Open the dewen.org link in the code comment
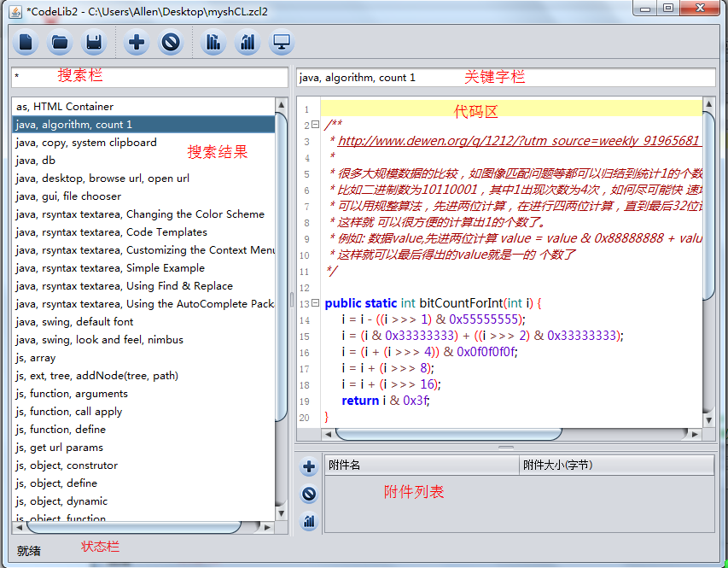Screen dimensions: 728x568 tap(519, 141)
